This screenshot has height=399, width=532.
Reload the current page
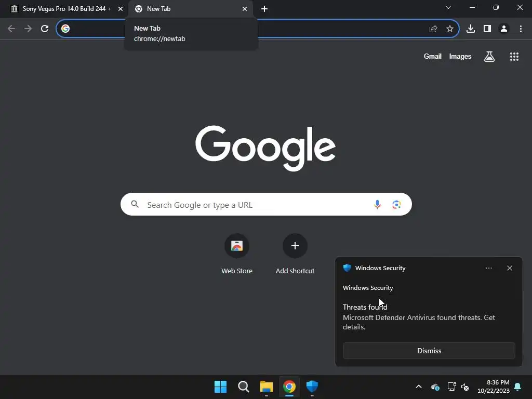[45, 29]
